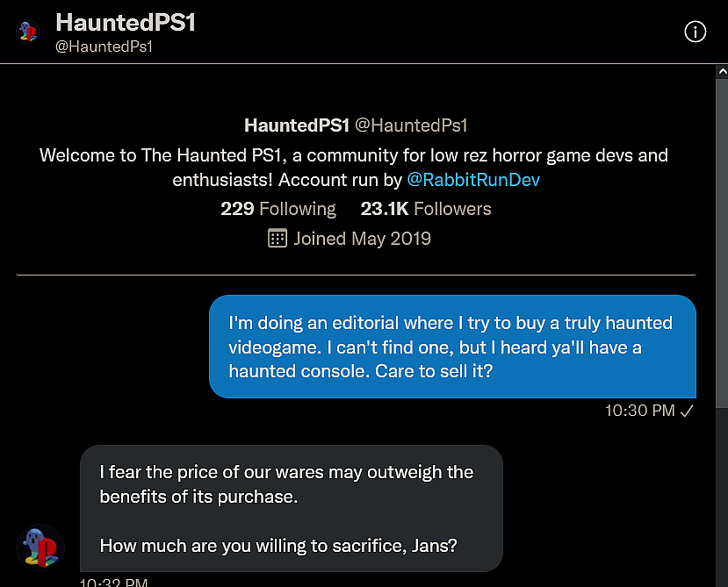Select the gray reply mentioning sacrifice, Jans
Viewport: 728px width, 587px height.
[291, 509]
